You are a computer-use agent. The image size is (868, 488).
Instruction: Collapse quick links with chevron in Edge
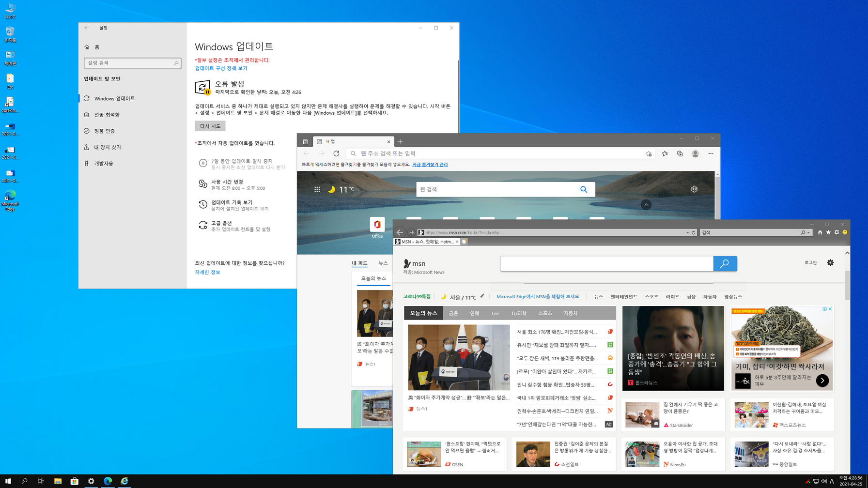click(646, 205)
